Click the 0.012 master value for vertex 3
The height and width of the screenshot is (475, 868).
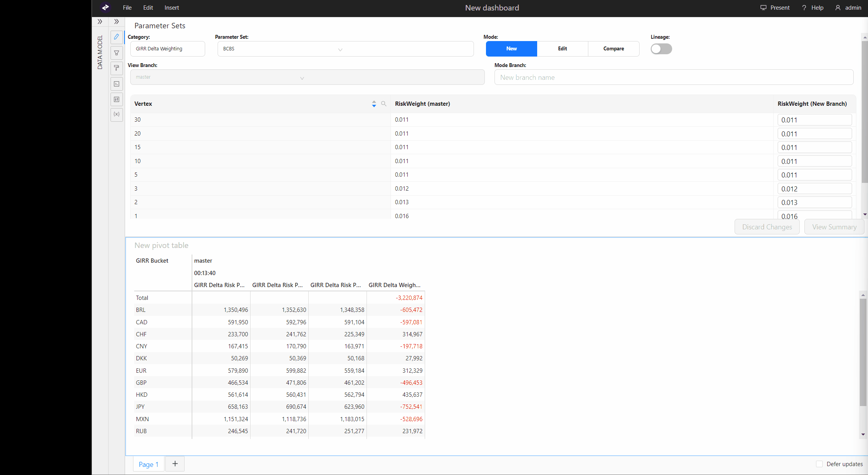coord(402,189)
